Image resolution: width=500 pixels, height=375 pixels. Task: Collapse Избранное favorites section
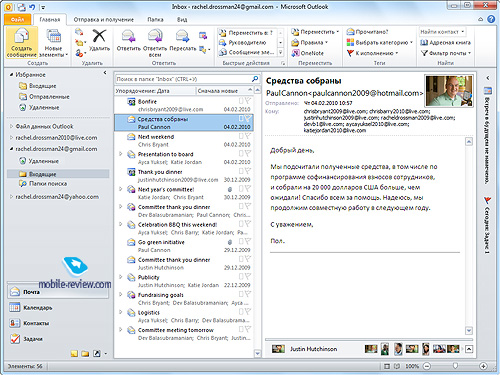tap(11, 75)
